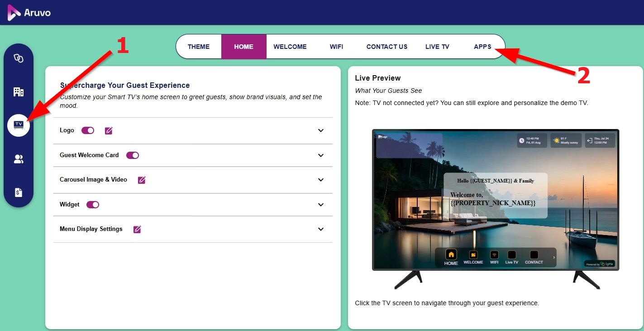Click the edit icon next to Logo
The width and height of the screenshot is (644, 331).
click(x=109, y=130)
